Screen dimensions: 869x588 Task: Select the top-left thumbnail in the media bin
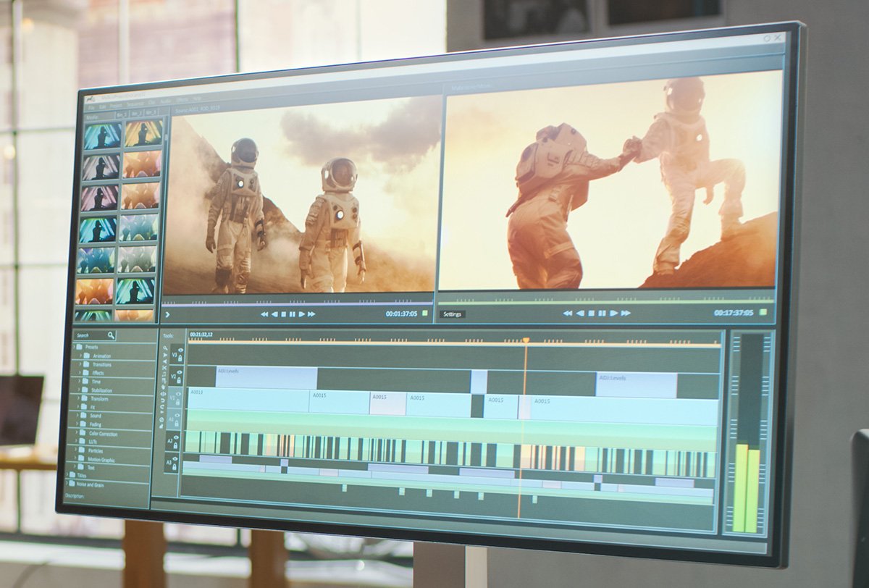[x=101, y=135]
